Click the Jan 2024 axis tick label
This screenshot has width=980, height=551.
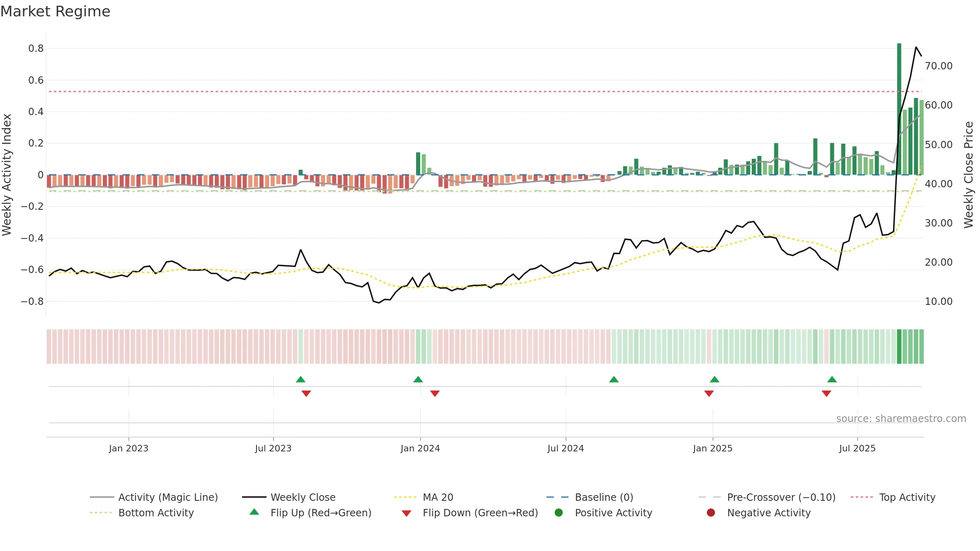[x=420, y=448]
